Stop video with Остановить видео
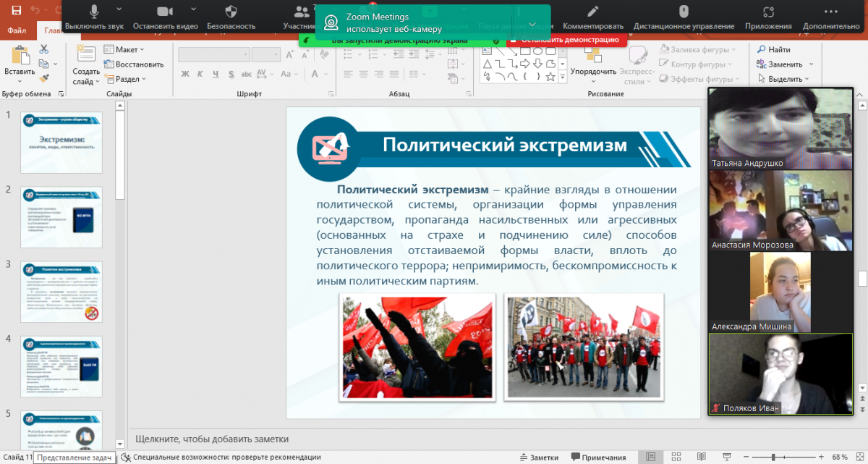Image resolution: width=868 pixels, height=464 pixels. [165, 17]
